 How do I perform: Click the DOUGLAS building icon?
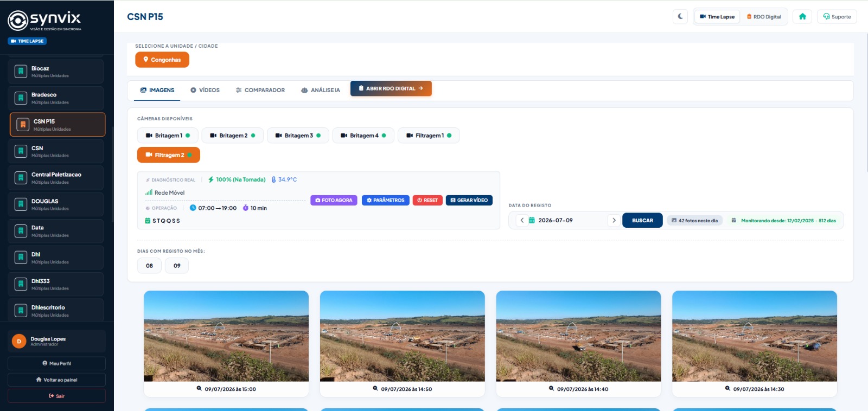[x=21, y=204]
